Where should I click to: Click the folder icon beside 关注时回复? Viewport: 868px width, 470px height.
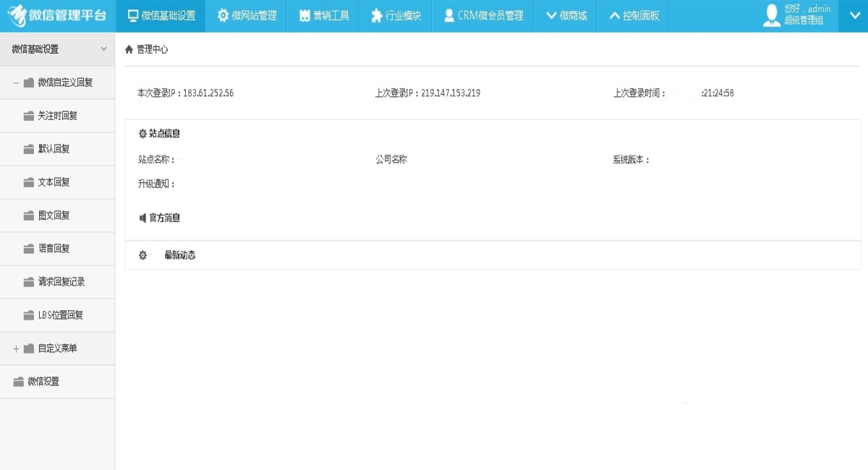click(x=29, y=116)
